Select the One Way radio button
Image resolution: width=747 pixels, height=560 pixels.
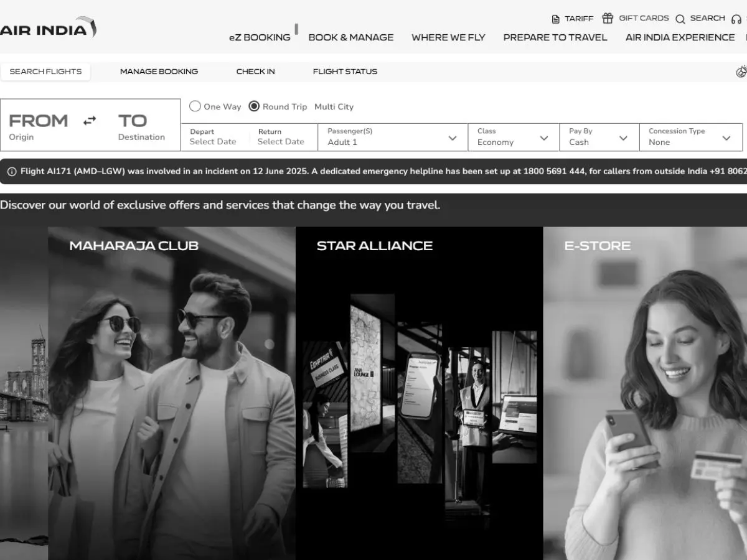pyautogui.click(x=195, y=106)
